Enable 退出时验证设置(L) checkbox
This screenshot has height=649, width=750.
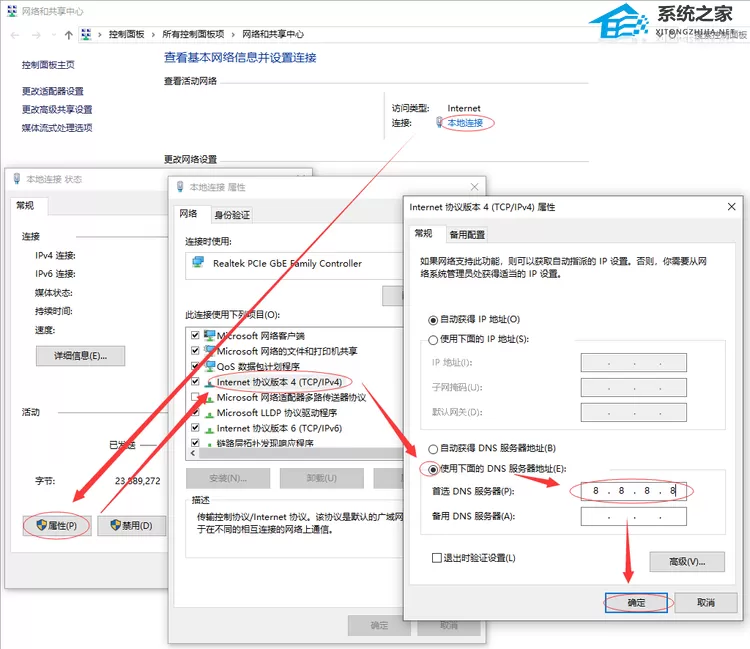pyautogui.click(x=436, y=558)
